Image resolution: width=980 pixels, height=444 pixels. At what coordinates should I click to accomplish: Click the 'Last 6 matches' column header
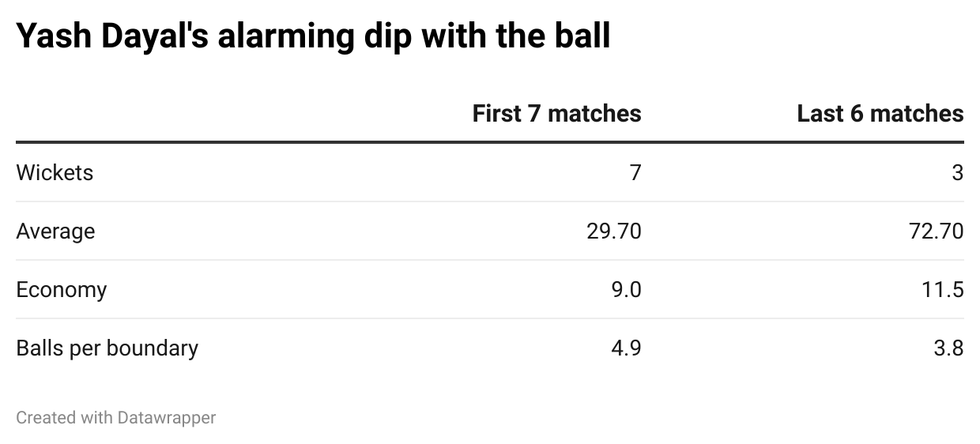(x=880, y=114)
